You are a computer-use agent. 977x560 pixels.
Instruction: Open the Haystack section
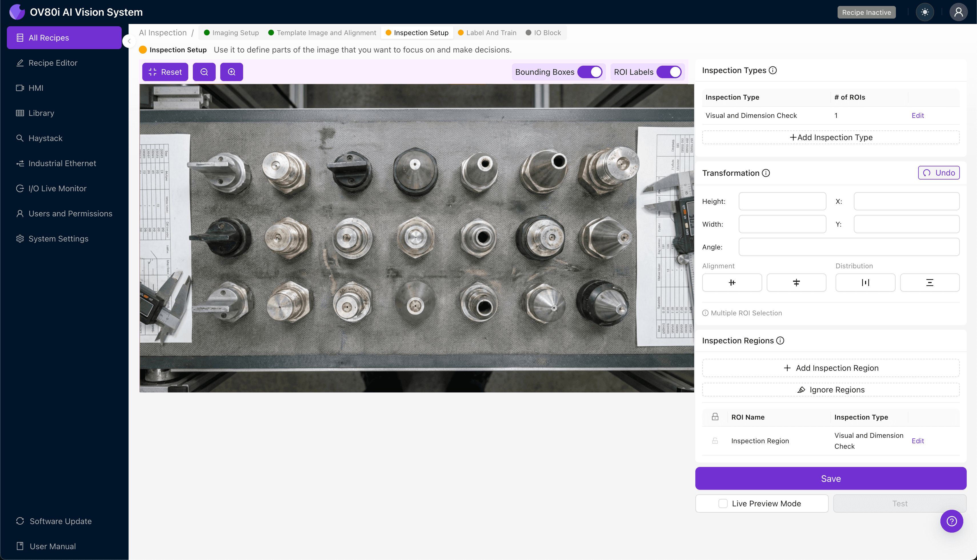[x=45, y=138]
